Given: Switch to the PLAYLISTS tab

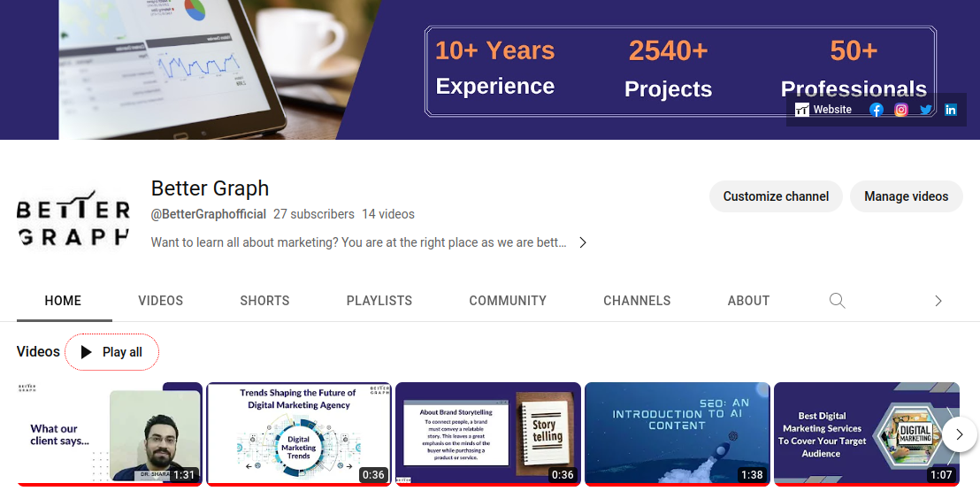Looking at the screenshot, I should pyautogui.click(x=379, y=301).
